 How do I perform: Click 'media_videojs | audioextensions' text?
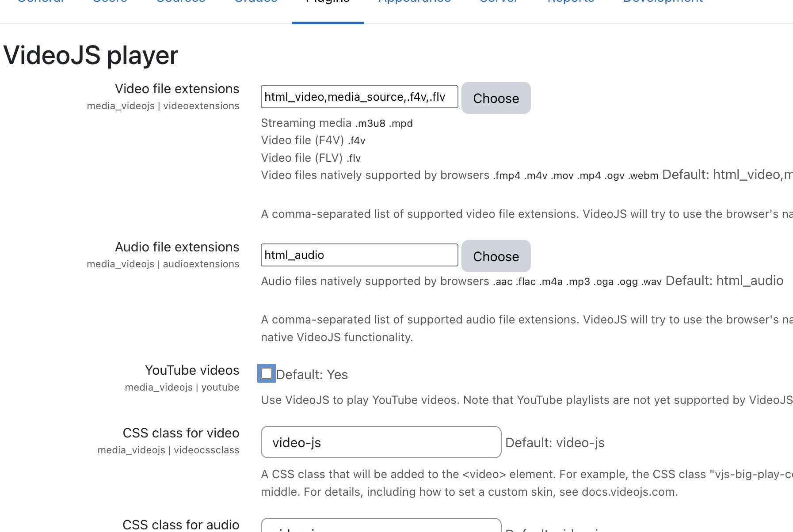pos(163,264)
